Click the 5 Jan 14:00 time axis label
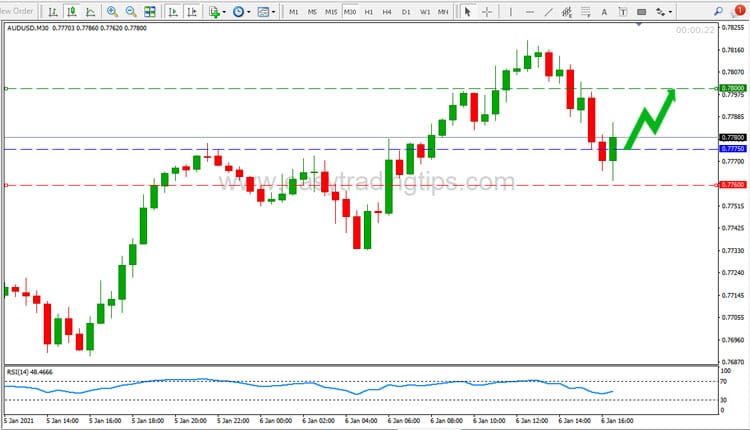The width and height of the screenshot is (750, 430). point(62,421)
